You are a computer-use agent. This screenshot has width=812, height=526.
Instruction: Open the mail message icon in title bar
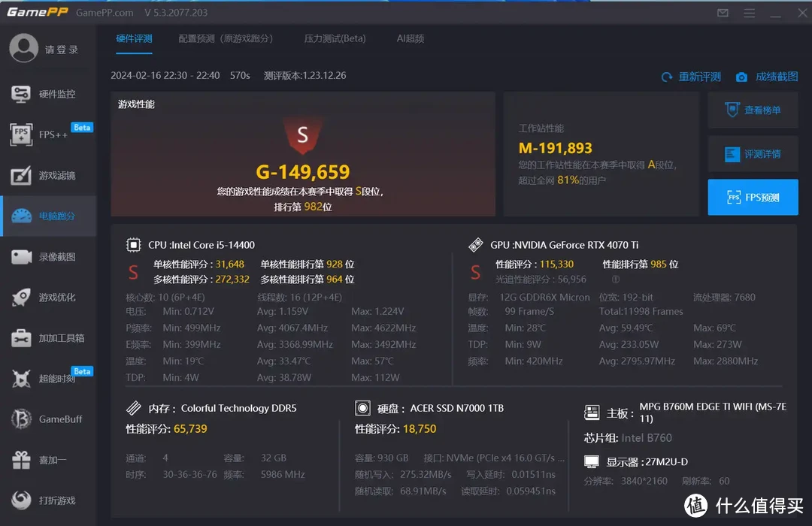[723, 13]
